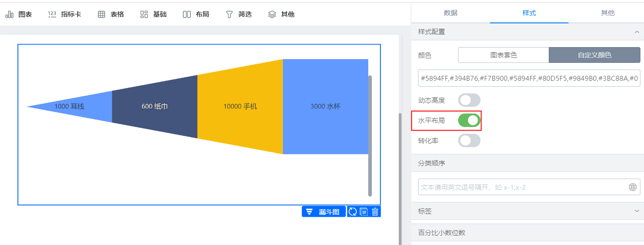Enable the 转化率 switch
The width and height of the screenshot is (644, 245).
pyautogui.click(x=469, y=140)
